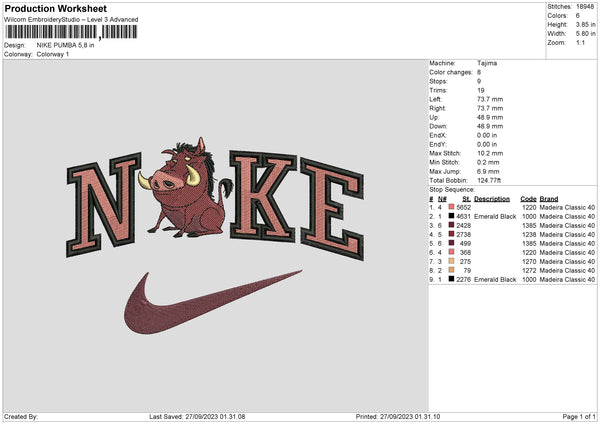This screenshot has width=600, height=424.
Task: Pick the tan swatch beside 275
Action: click(452, 261)
